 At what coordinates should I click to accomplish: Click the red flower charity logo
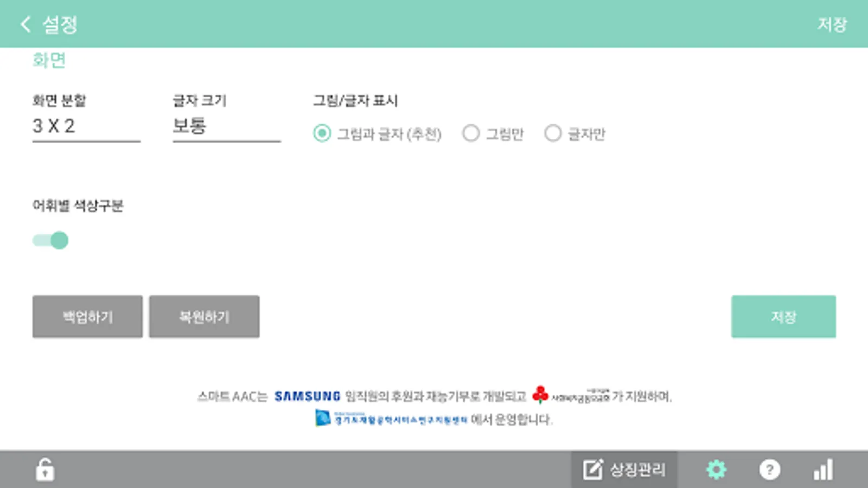[540, 395]
